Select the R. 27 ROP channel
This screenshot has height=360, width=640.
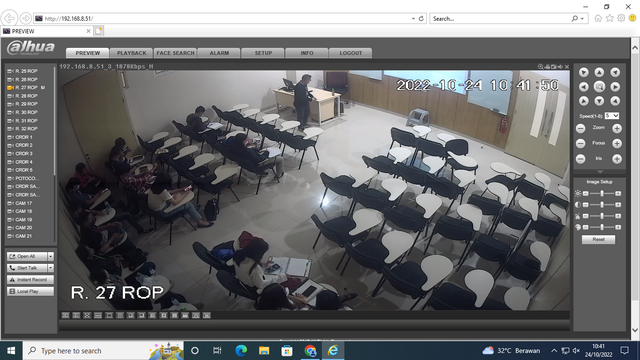(x=26, y=87)
